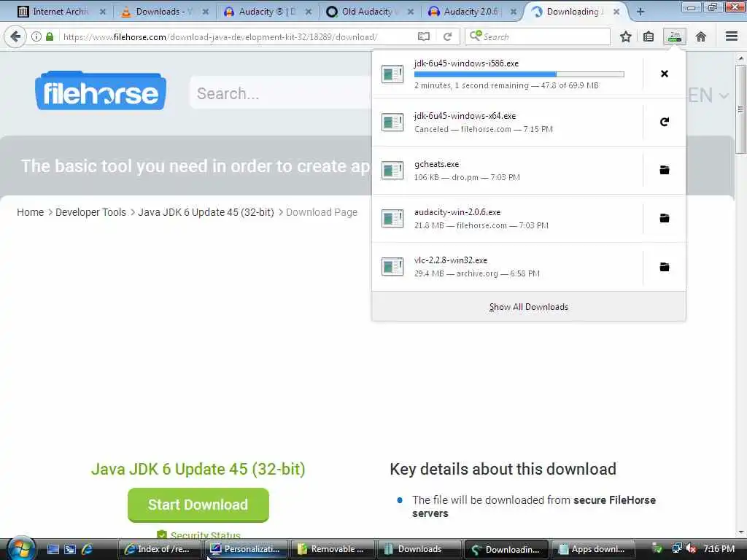Retry the jdk-6u45-windows-x64.exe download
Image resolution: width=747 pixels, height=560 pixels.
(664, 122)
